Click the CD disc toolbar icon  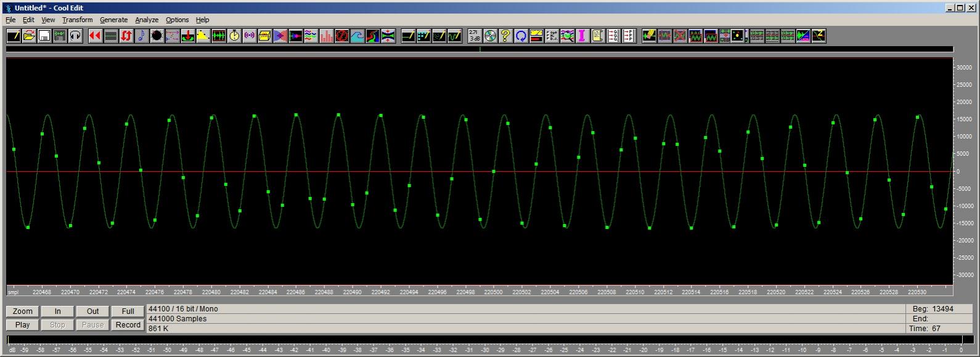coord(490,36)
